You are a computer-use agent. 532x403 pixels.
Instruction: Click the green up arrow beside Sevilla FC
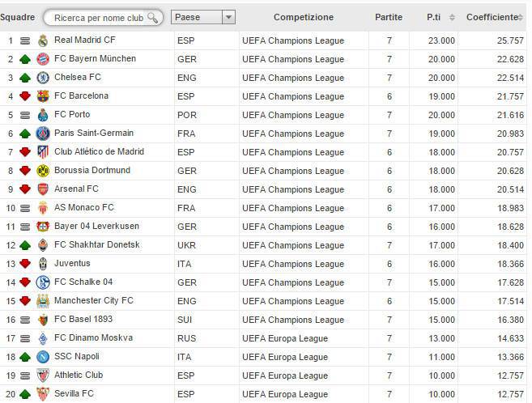coord(25,394)
